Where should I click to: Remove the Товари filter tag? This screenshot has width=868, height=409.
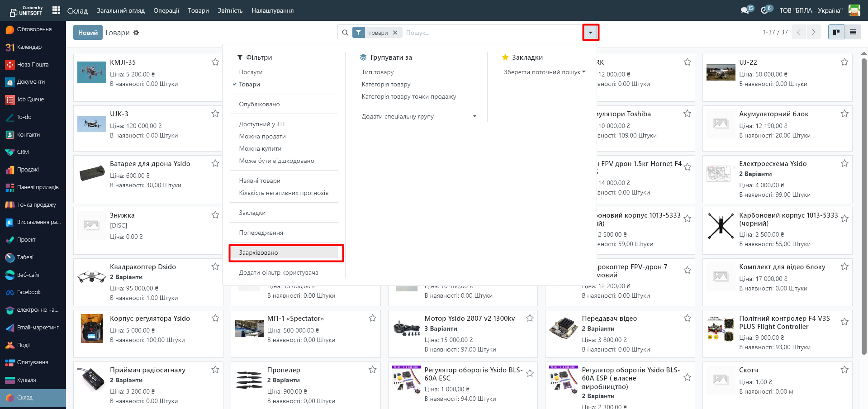pyautogui.click(x=395, y=33)
